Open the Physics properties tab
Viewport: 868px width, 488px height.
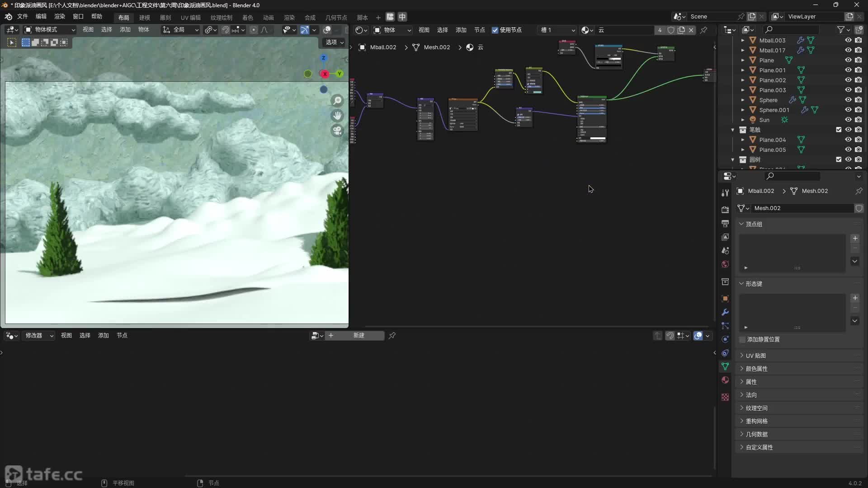[x=725, y=339]
